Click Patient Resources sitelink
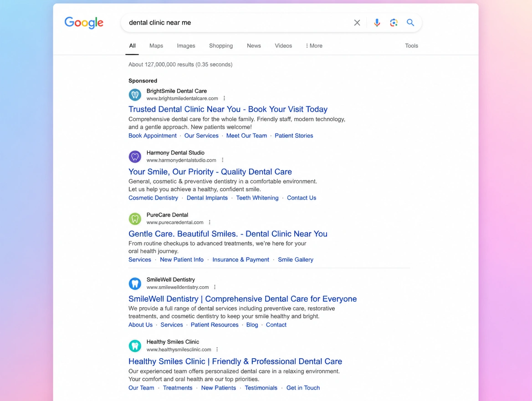Screen dimensions: 532x401 [215, 325]
